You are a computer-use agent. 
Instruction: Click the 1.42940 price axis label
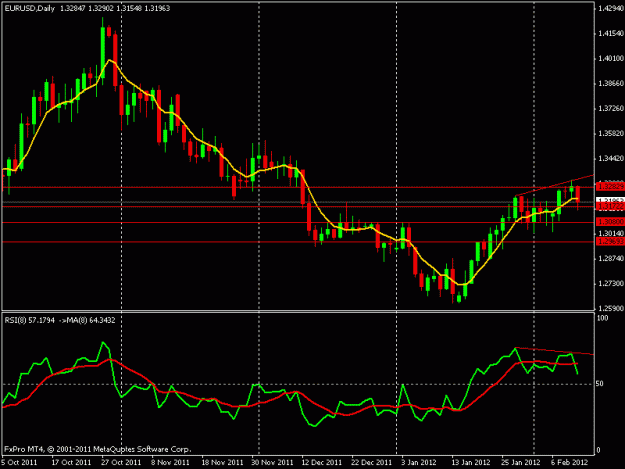tap(611, 8)
